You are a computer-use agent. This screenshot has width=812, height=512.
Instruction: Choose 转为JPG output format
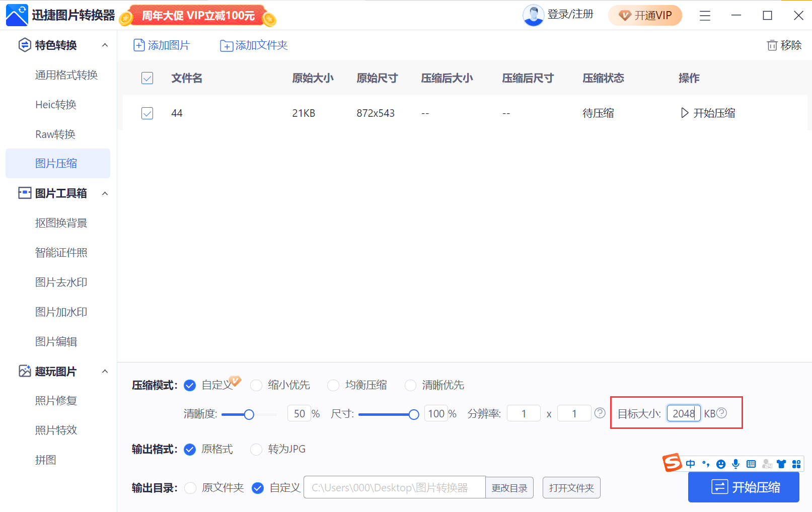pyautogui.click(x=256, y=449)
